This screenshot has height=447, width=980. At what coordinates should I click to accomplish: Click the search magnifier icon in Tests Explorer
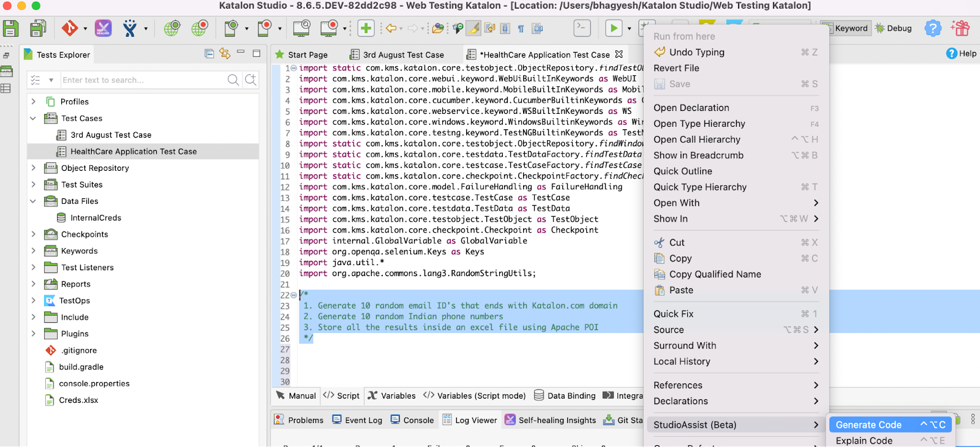point(233,80)
